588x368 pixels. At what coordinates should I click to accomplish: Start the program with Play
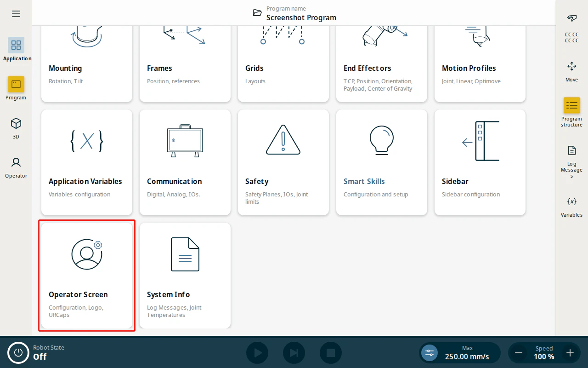click(x=257, y=353)
